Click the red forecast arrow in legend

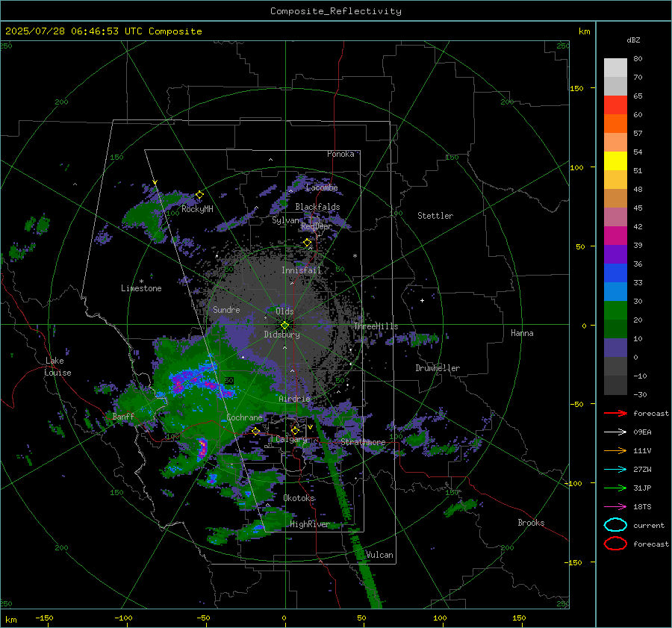pyautogui.click(x=615, y=413)
